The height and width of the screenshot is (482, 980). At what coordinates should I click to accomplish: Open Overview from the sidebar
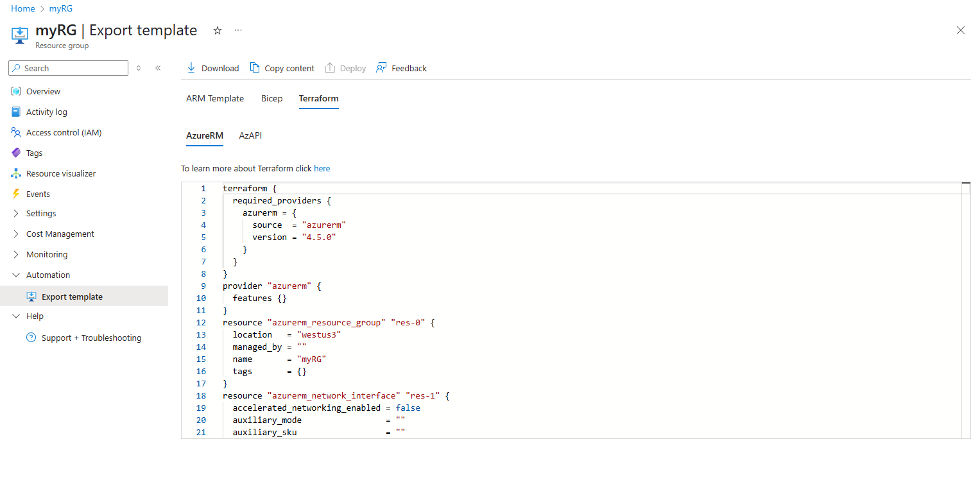(x=42, y=90)
